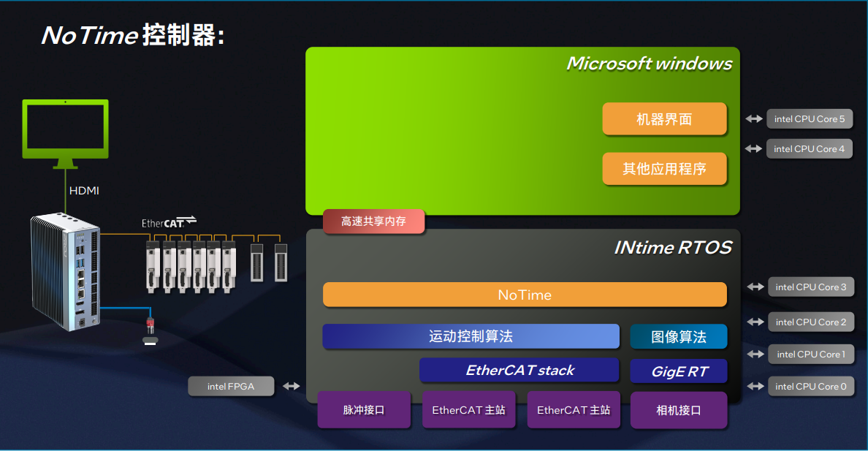The image size is (868, 451).
Task: Click the EtherCAT logo above the drives
Action: click(x=168, y=222)
